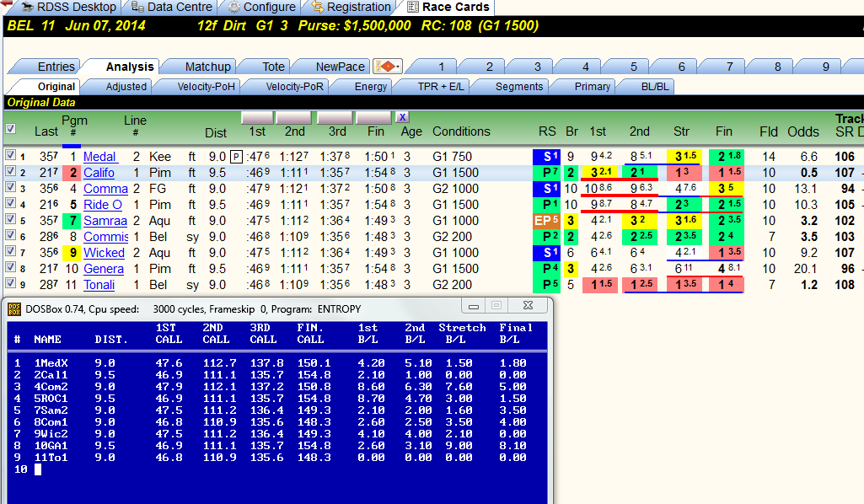Viewport: 864px width, 504px height.
Task: Click the Genera horse link
Action: pyautogui.click(x=104, y=269)
